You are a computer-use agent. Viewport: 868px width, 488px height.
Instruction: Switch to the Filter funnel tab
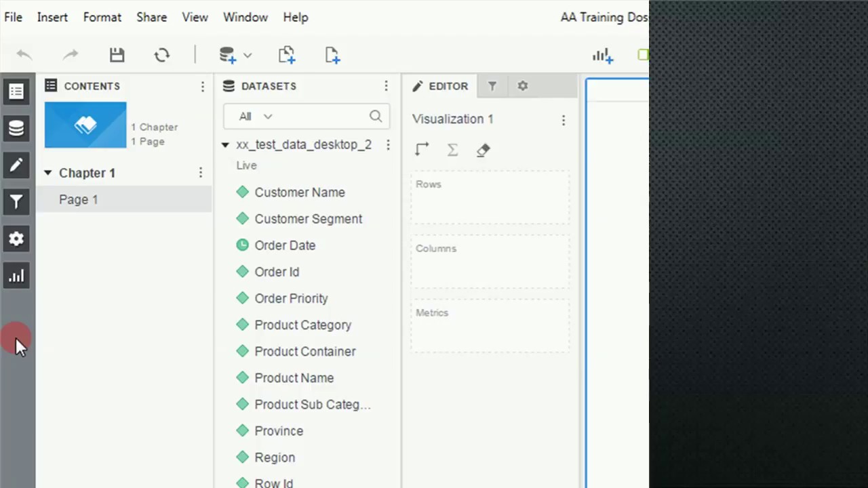coord(492,86)
